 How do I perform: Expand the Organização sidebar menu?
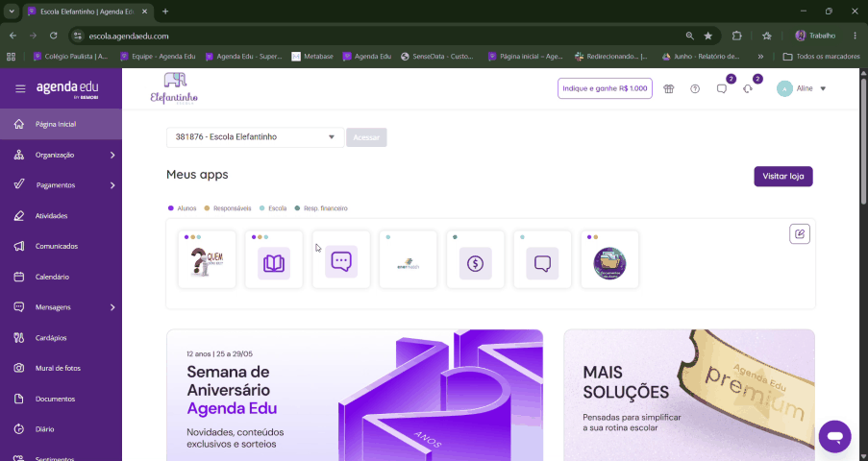pyautogui.click(x=61, y=155)
